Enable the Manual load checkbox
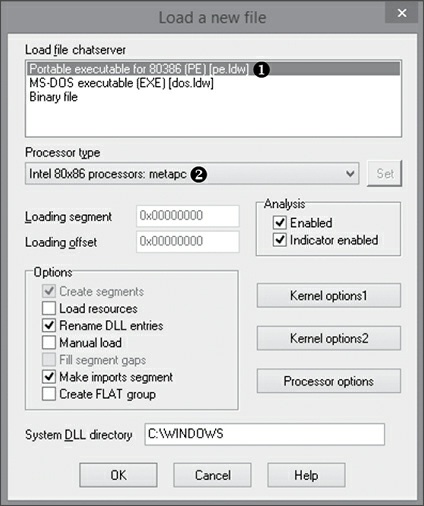This screenshot has height=506, width=424. (x=49, y=343)
